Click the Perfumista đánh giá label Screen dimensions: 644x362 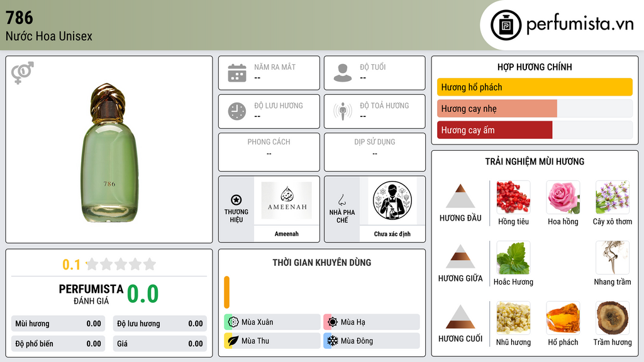point(91,294)
